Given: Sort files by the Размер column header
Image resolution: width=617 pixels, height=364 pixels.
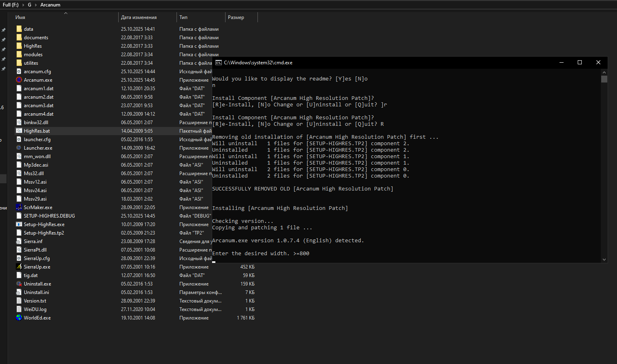Looking at the screenshot, I should [236, 17].
